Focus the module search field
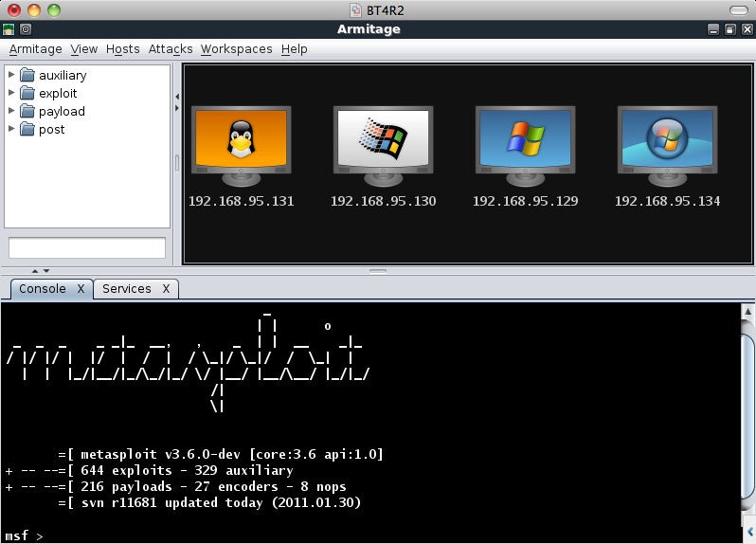Viewport: 756px width, 544px height. (87, 247)
